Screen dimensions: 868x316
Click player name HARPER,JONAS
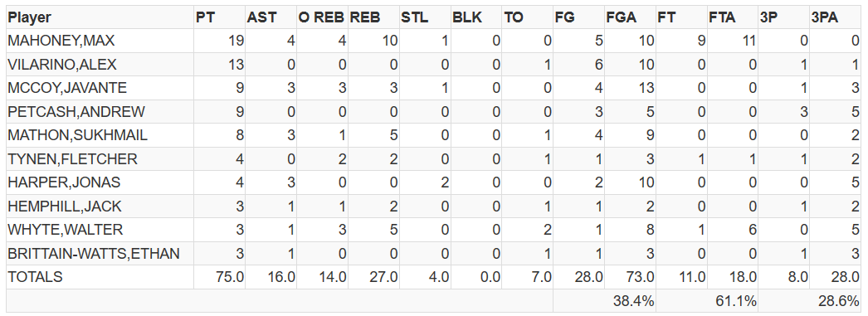click(64, 182)
